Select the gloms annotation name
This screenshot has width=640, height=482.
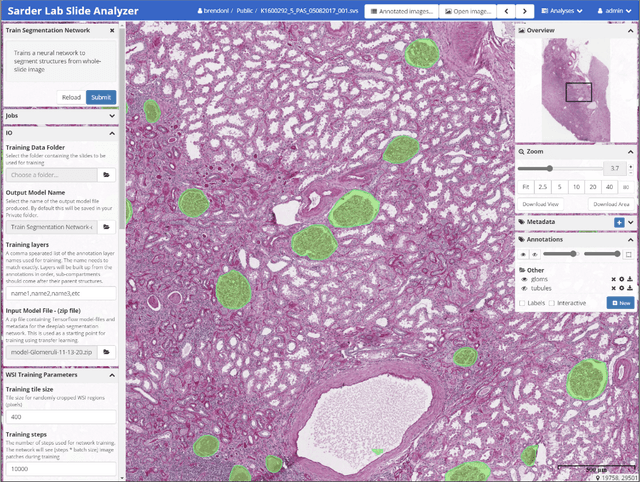coord(539,279)
